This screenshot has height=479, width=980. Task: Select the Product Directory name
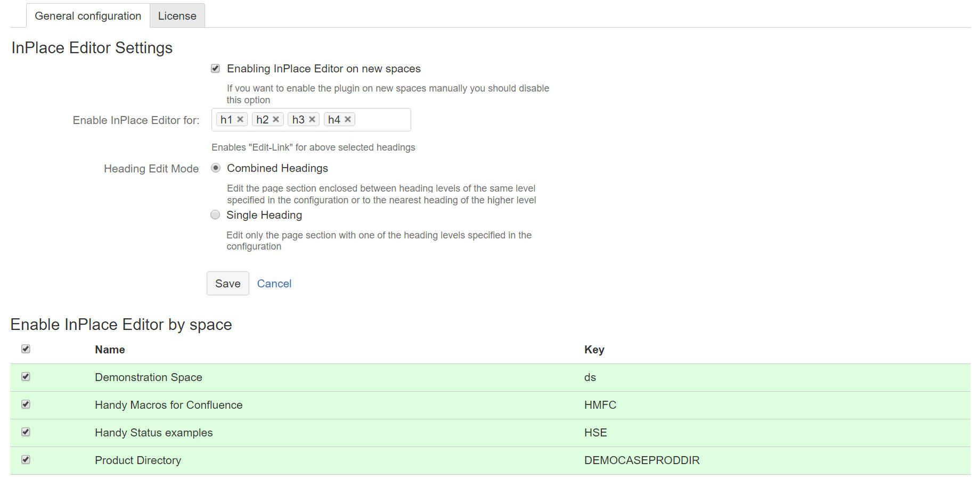point(138,460)
